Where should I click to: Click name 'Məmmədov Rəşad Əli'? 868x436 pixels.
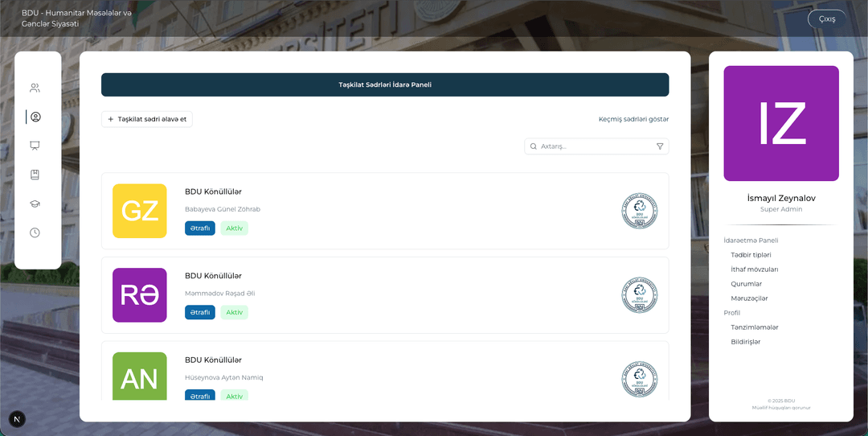219,294
